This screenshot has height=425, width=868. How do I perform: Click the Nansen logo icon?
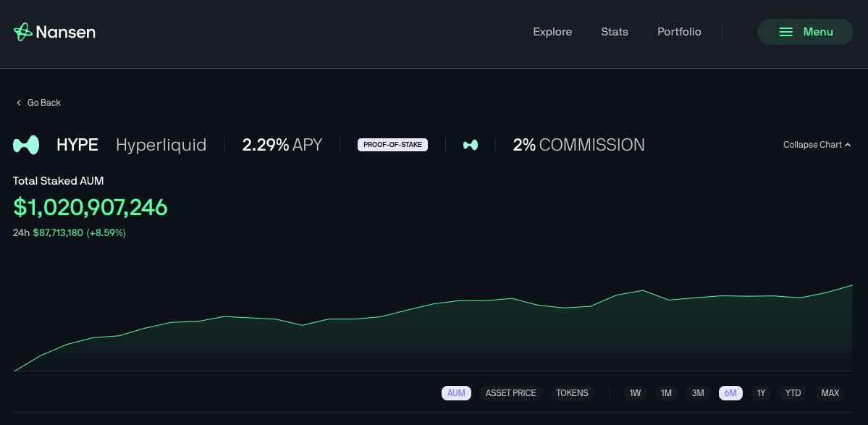22,32
